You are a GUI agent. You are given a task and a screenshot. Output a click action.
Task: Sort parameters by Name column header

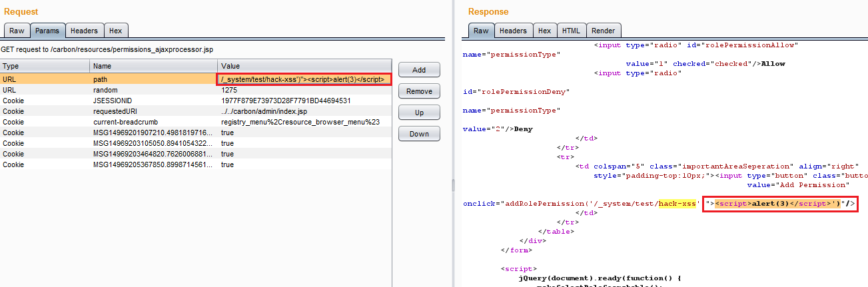[153, 66]
